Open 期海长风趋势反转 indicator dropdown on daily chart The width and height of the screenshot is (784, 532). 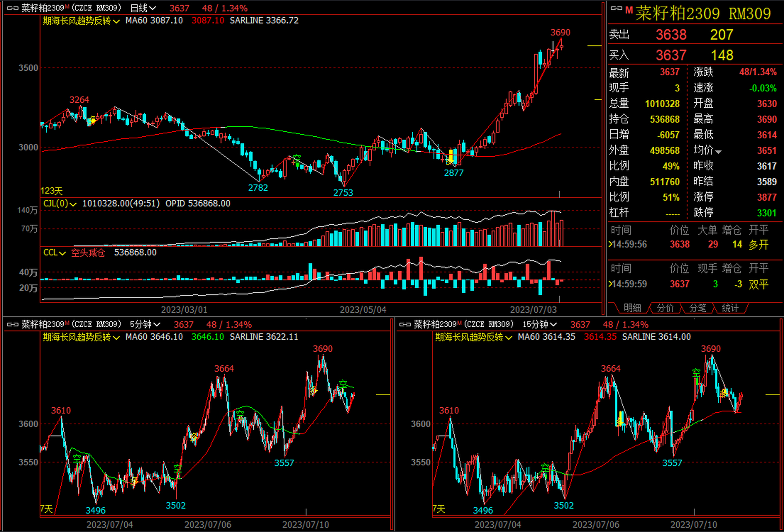pos(81,21)
